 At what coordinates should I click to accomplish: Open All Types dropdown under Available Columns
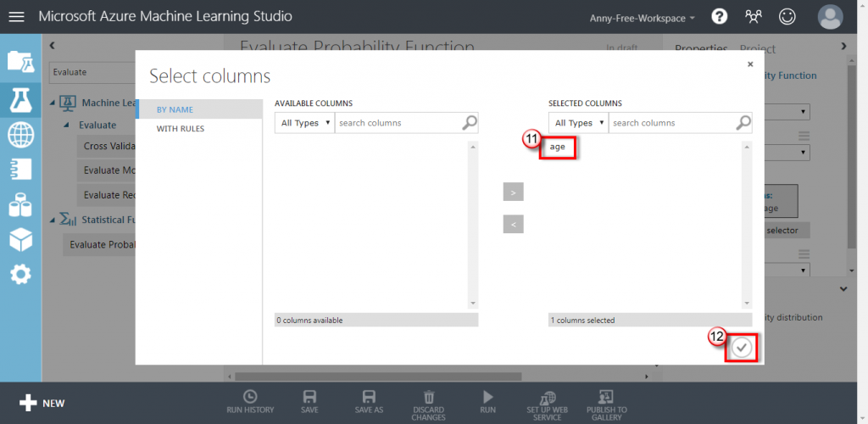pos(305,123)
